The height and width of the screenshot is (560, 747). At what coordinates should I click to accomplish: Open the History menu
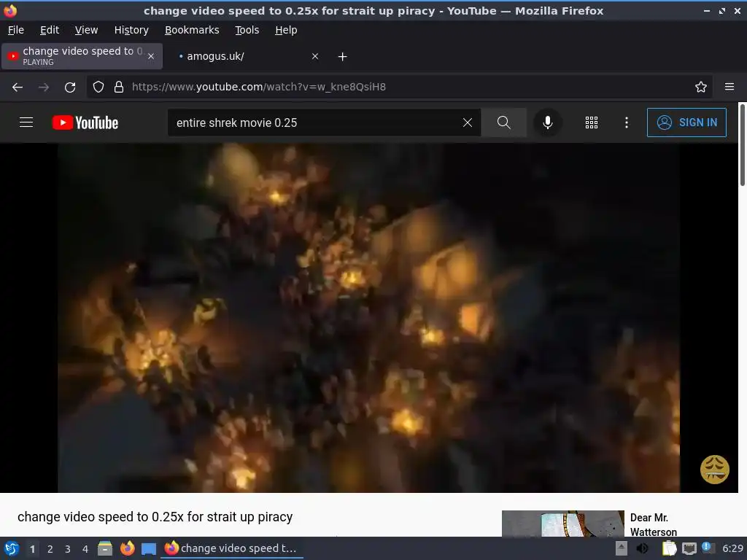tap(131, 30)
